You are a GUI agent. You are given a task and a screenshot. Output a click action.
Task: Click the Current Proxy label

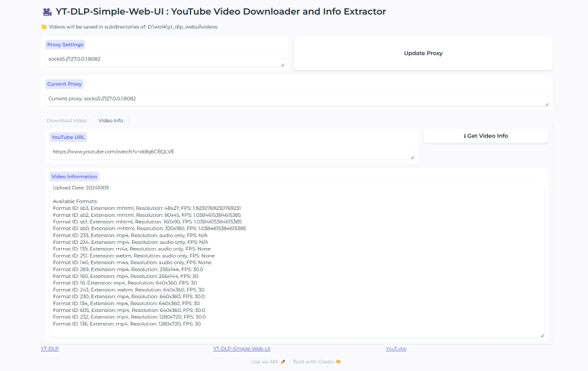pyautogui.click(x=64, y=84)
